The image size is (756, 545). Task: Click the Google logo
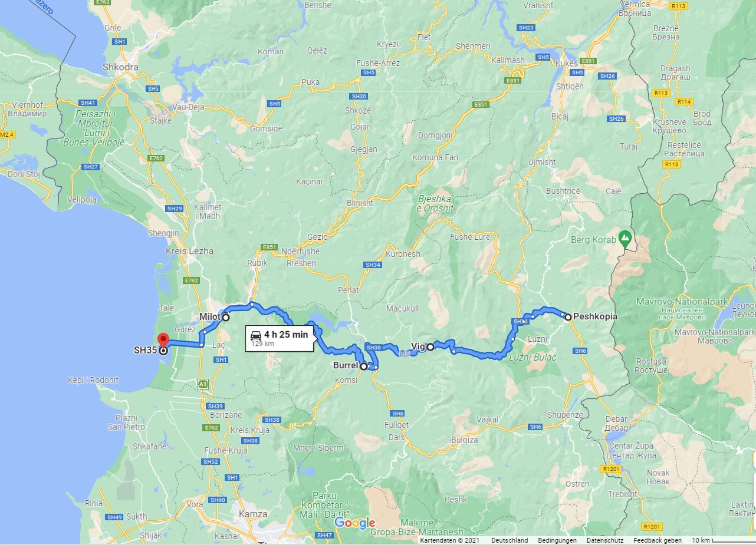[x=355, y=523]
